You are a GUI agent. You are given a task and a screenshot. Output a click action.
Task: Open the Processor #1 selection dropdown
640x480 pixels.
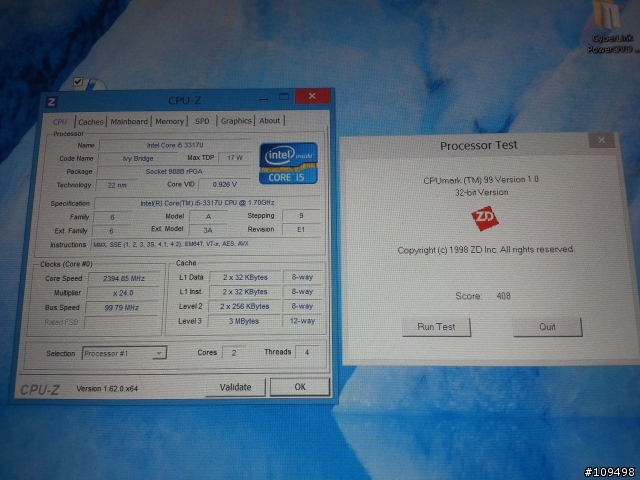click(124, 353)
